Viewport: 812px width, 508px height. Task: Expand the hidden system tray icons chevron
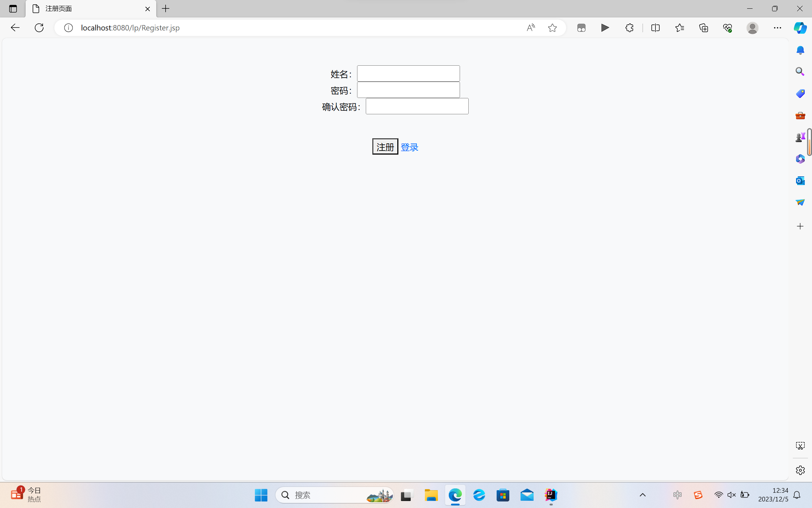pos(642,495)
